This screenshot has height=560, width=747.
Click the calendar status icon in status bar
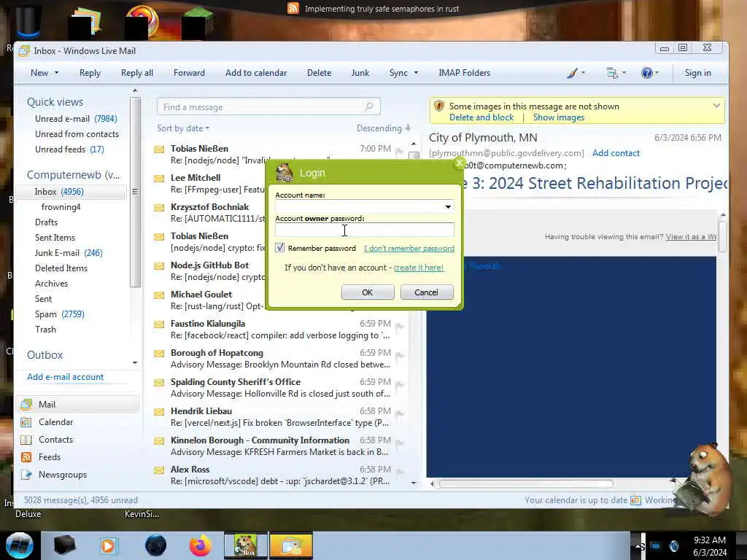(x=635, y=500)
